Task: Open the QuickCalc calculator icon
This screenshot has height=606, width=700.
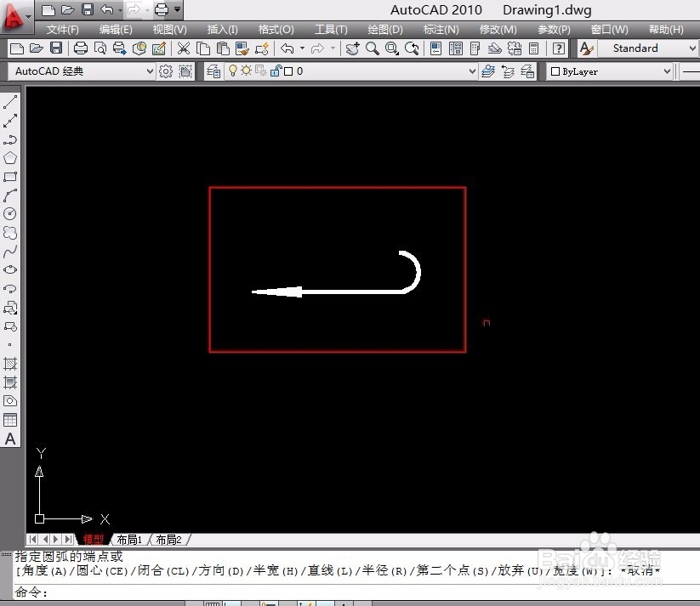Action: (x=534, y=48)
